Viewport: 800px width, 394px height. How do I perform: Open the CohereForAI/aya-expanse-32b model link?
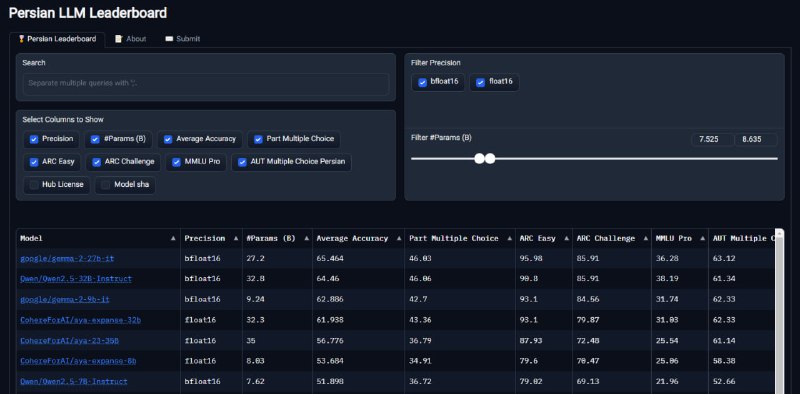point(81,320)
